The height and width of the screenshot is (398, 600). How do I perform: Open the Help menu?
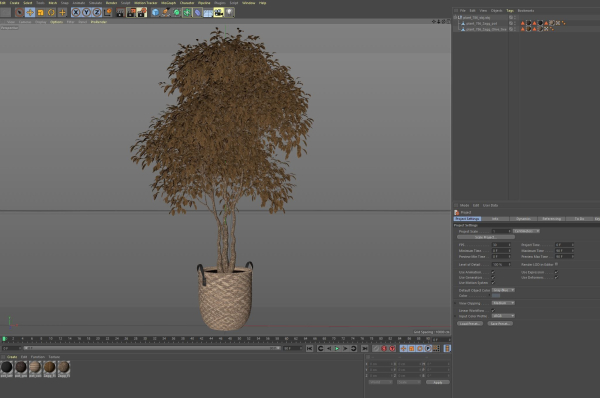pyautogui.click(x=262, y=3)
